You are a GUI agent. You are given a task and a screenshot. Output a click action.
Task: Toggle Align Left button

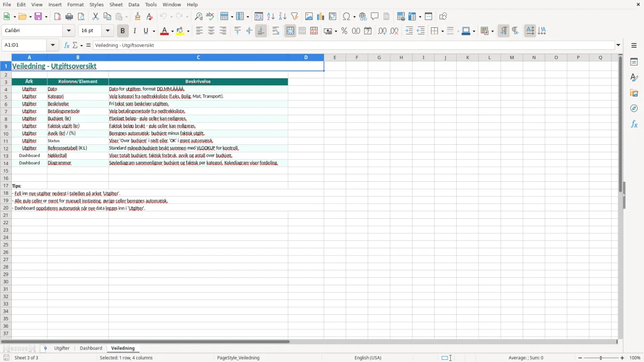pyautogui.click(x=199, y=31)
